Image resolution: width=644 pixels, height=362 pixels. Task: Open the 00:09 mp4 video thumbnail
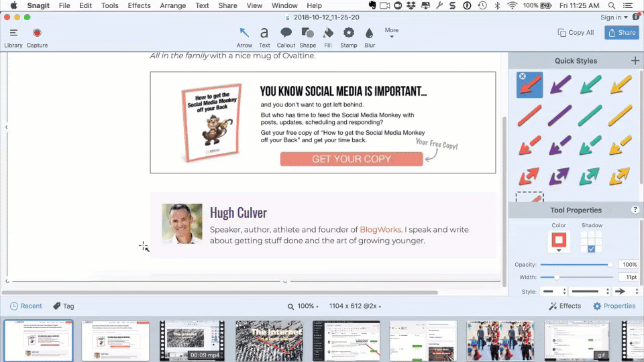coord(192,341)
